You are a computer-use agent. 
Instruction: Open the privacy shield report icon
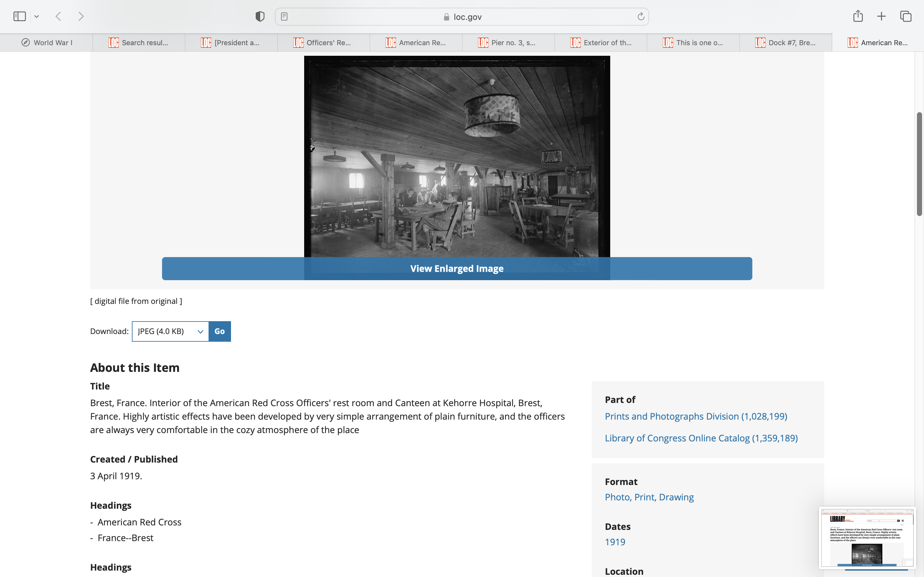click(260, 16)
